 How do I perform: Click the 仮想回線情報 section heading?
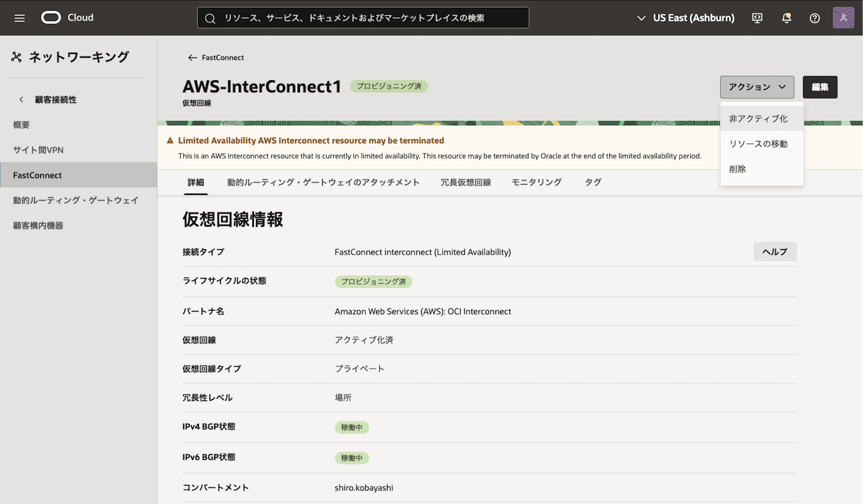click(x=232, y=219)
